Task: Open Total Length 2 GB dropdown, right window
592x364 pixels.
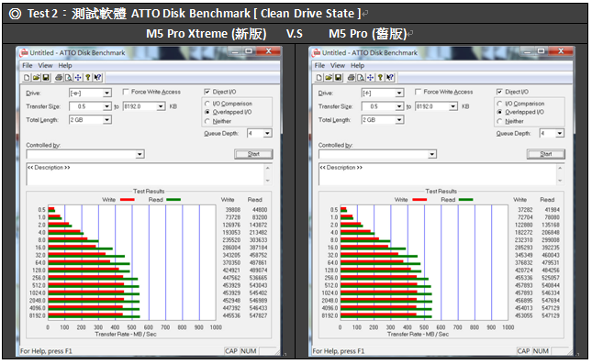Action: click(x=399, y=120)
